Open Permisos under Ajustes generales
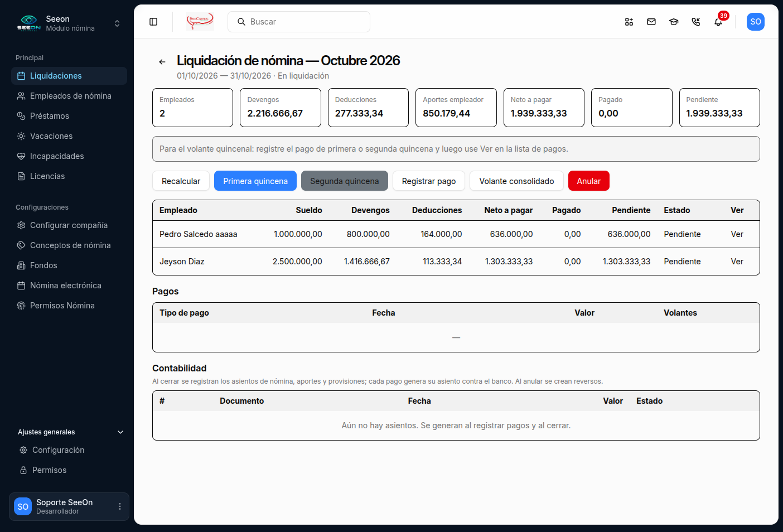The height and width of the screenshot is (532, 783). click(x=70, y=470)
